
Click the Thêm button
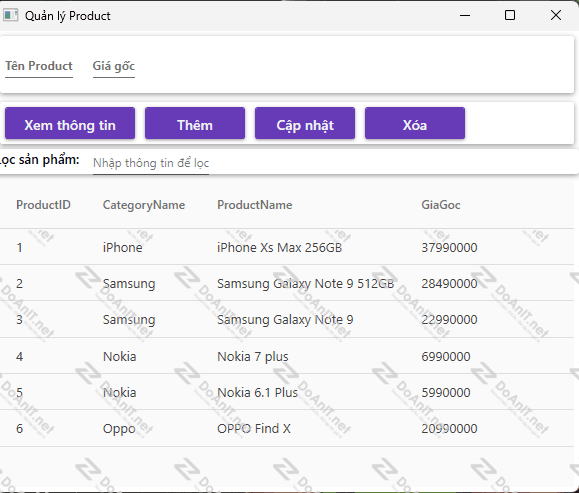[x=195, y=123]
